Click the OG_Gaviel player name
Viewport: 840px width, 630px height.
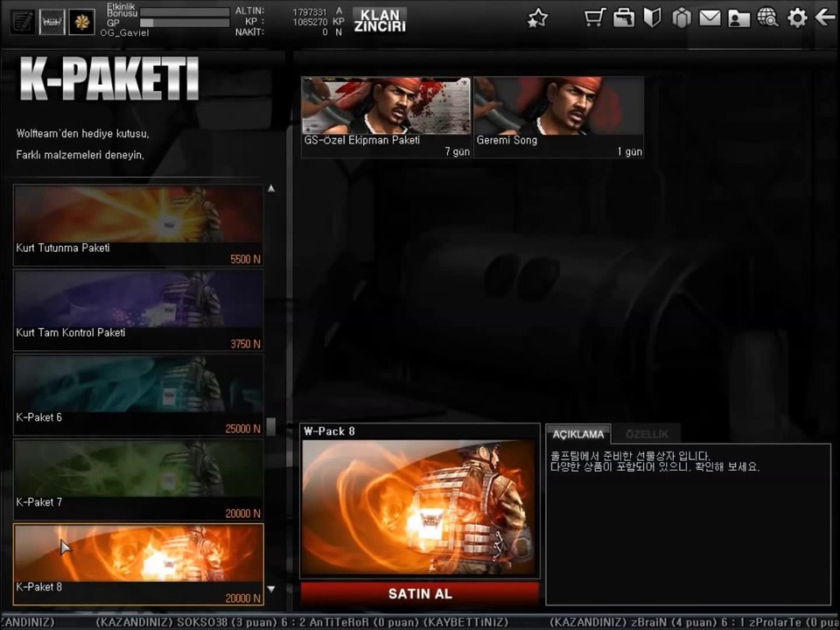point(124,32)
